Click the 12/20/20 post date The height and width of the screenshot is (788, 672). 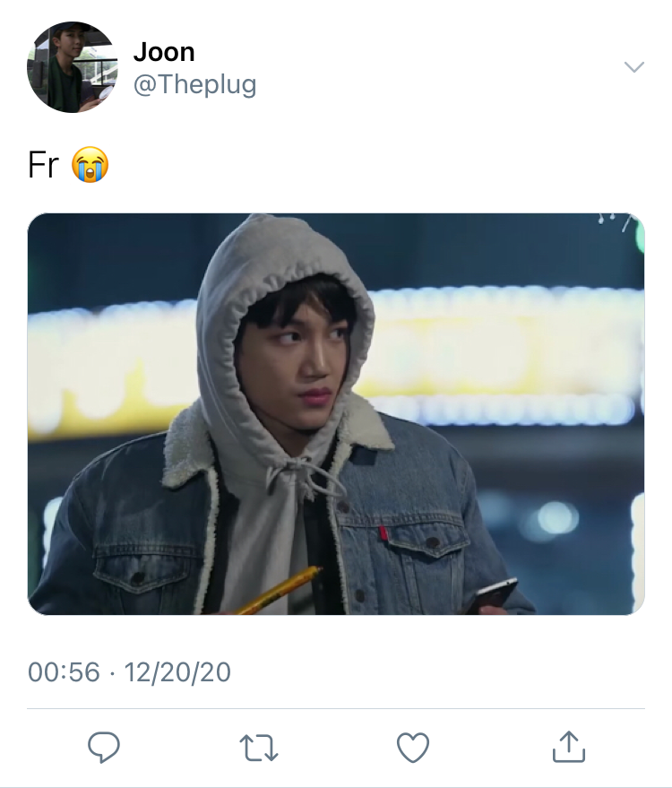point(177,672)
